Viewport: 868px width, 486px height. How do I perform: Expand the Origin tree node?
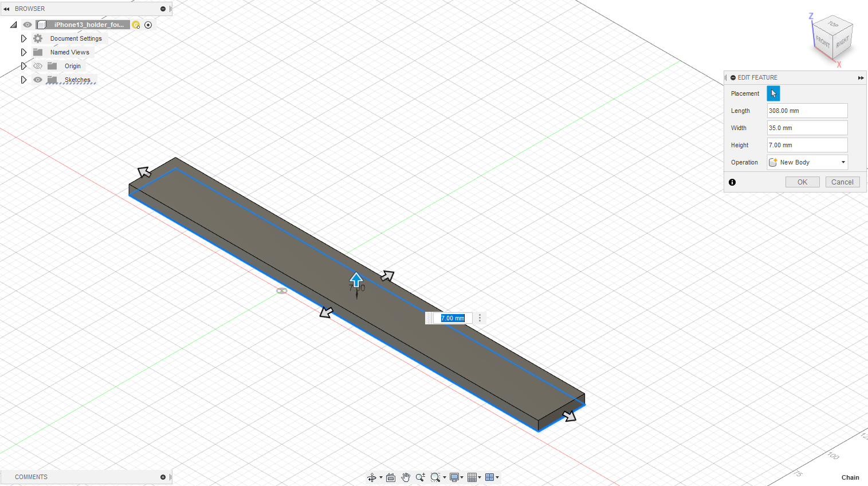(x=23, y=66)
